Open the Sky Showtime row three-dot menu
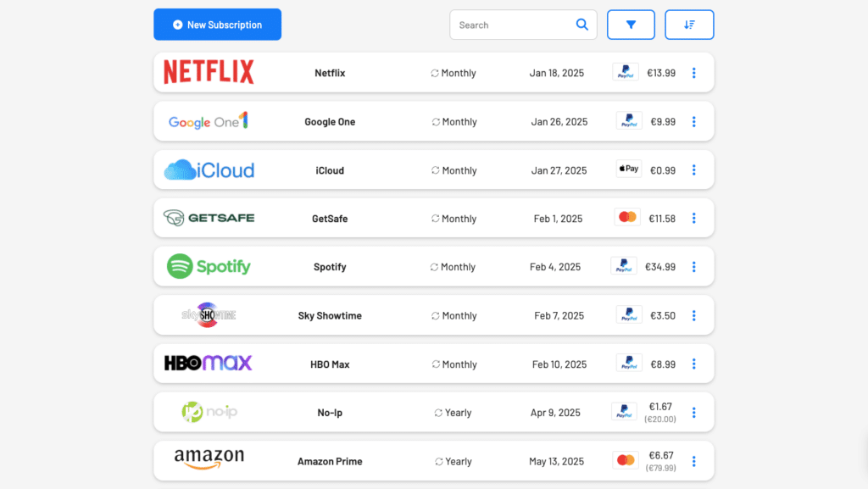868x489 pixels. click(x=693, y=315)
